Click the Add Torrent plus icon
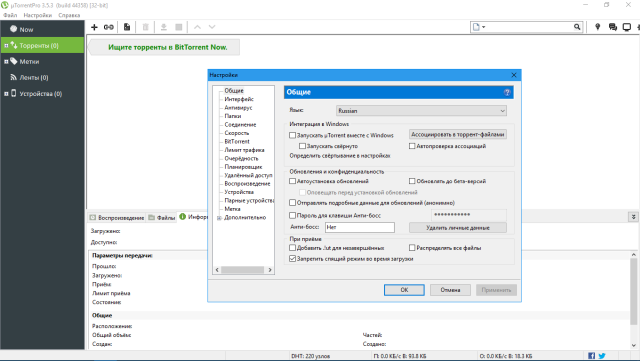This screenshot has height=361, width=640. coord(94,27)
